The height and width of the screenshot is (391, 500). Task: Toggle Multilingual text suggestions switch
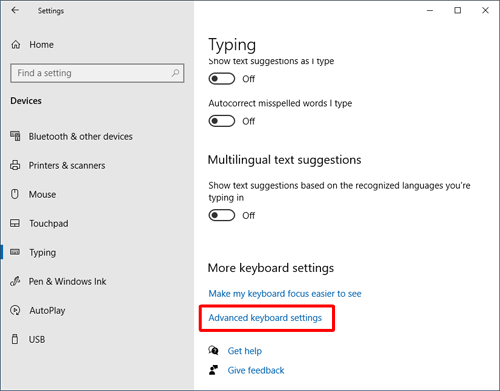pos(222,215)
